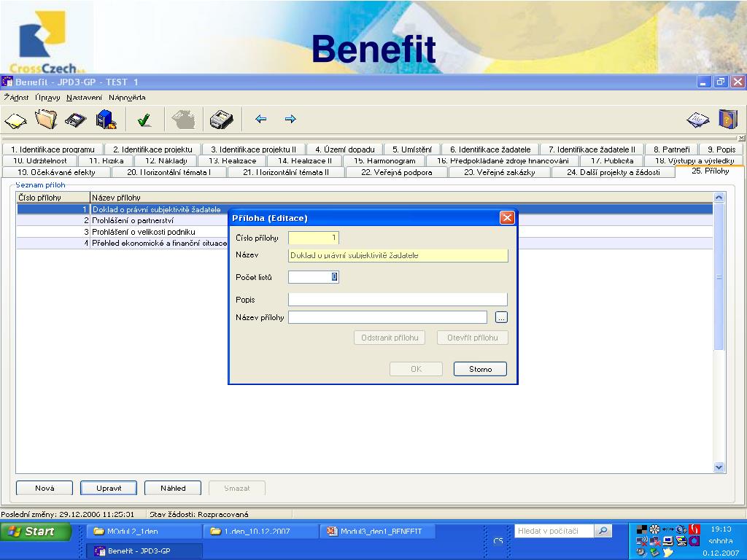Open the 3. Identifikace projektu II tab
Image resolution: width=747 pixels, height=560 pixels.
click(253, 149)
